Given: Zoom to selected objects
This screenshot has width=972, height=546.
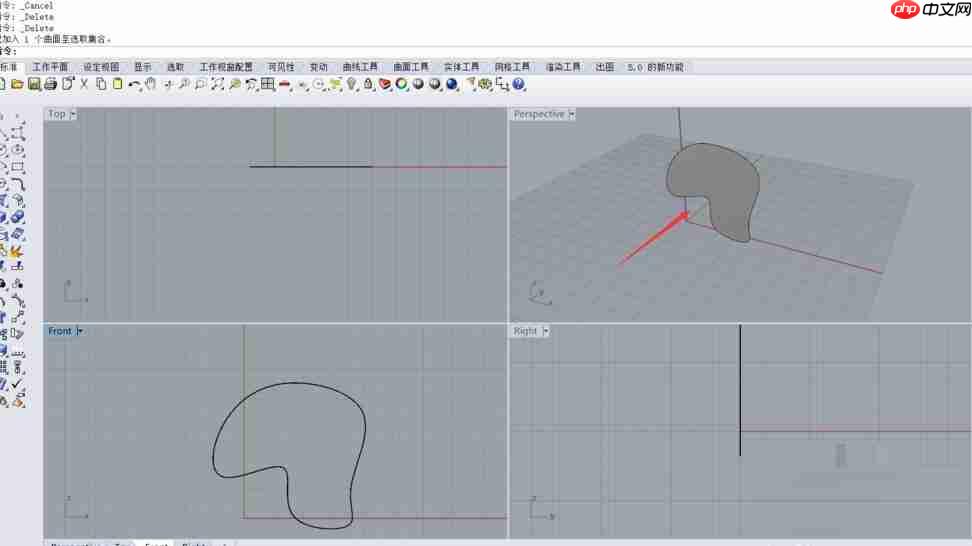Looking at the screenshot, I should [x=234, y=84].
